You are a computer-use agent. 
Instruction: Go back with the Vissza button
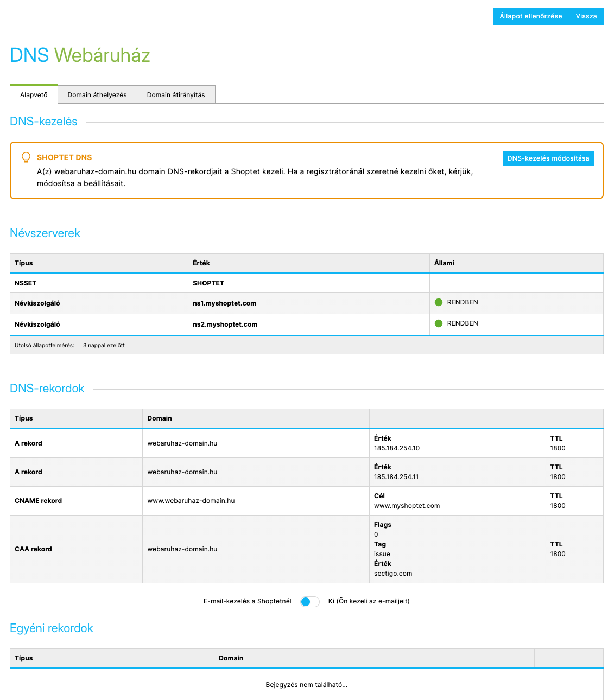(x=586, y=16)
